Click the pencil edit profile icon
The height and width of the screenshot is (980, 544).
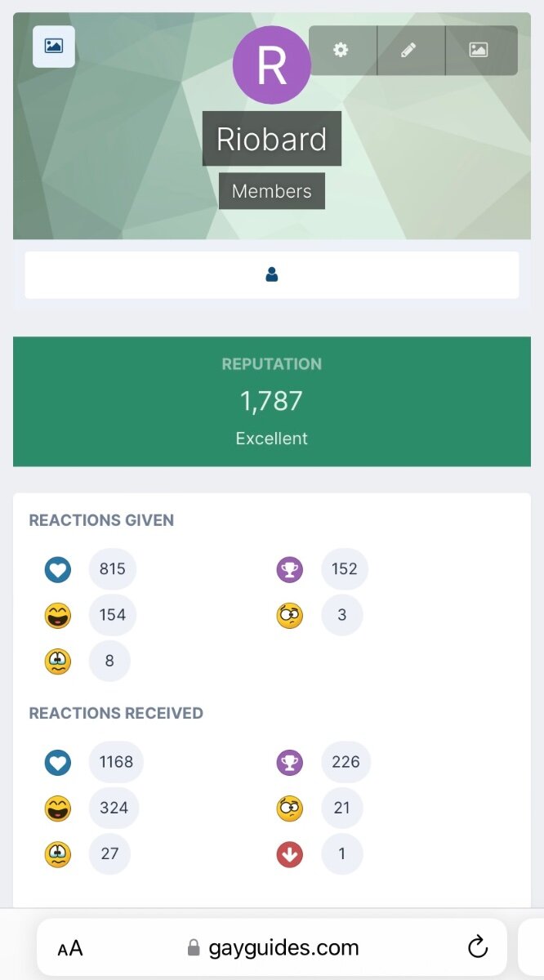(410, 50)
